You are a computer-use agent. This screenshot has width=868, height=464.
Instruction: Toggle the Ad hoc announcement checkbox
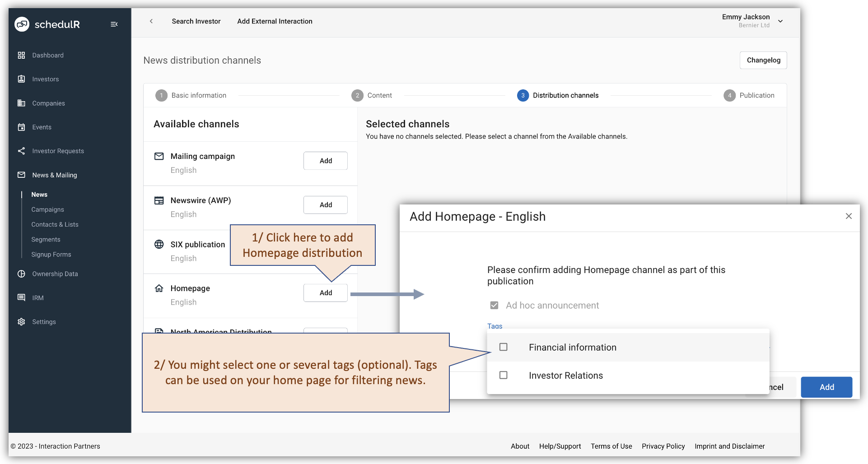494,305
